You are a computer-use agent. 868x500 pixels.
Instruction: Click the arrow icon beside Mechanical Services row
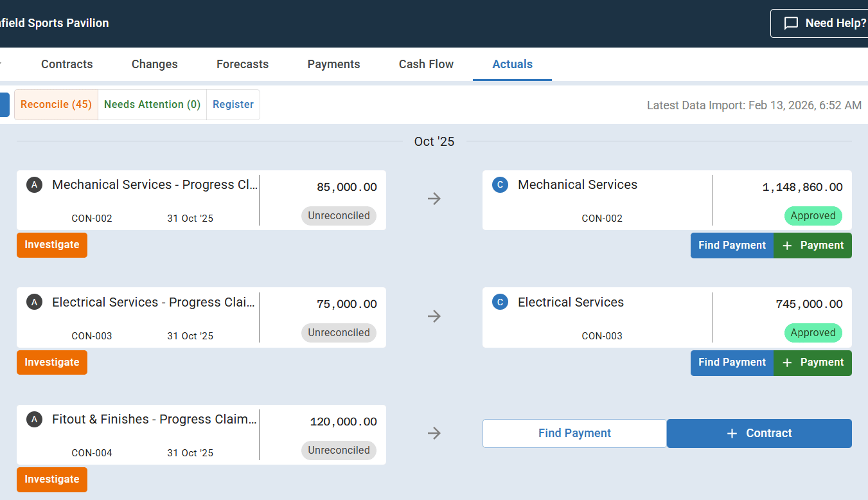434,199
